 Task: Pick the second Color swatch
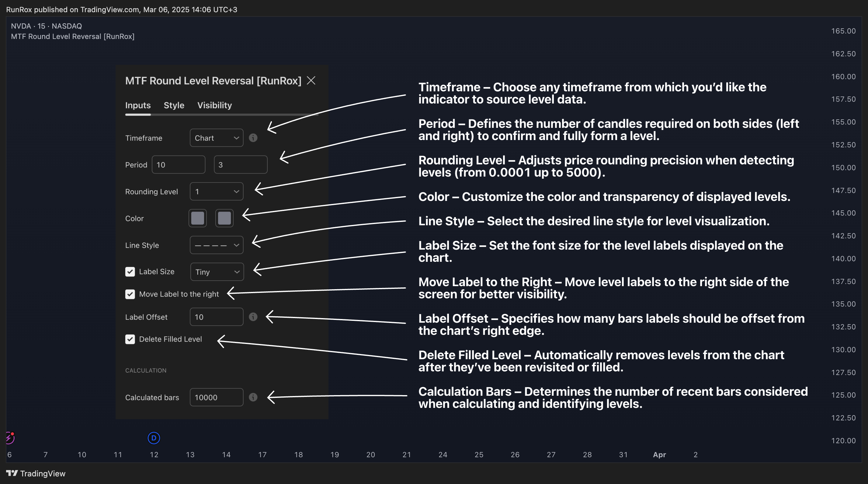[x=224, y=218]
